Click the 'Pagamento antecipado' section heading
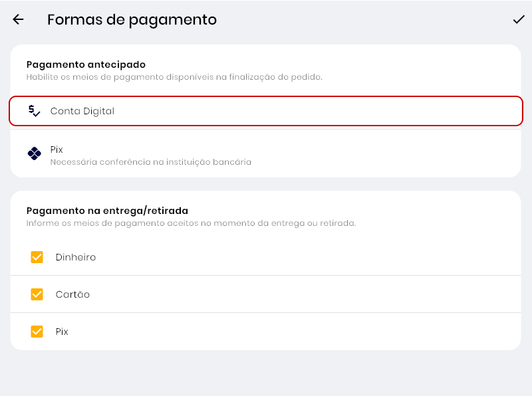The image size is (532, 396). [86, 64]
